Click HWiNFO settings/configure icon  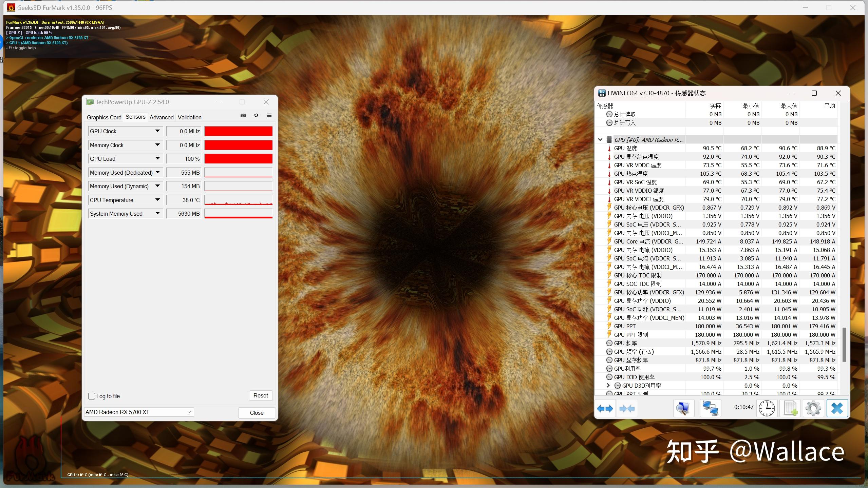(812, 408)
